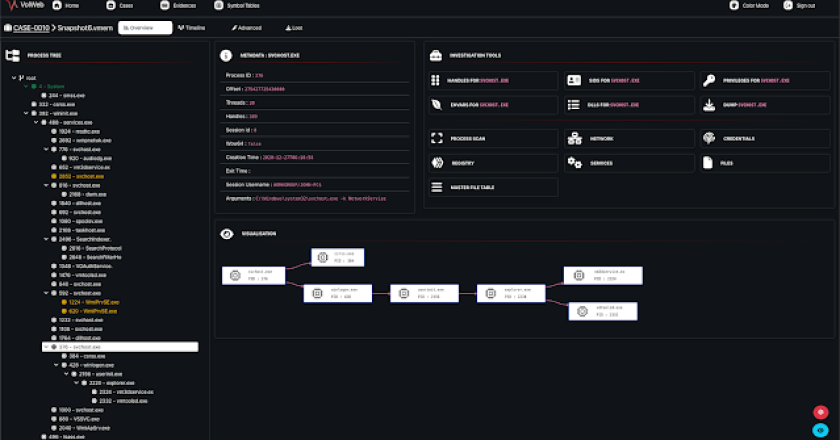Viewport: 840px width, 440px height.
Task: Collapse the 2496 SearchIndexer tree node
Action: coord(46,239)
